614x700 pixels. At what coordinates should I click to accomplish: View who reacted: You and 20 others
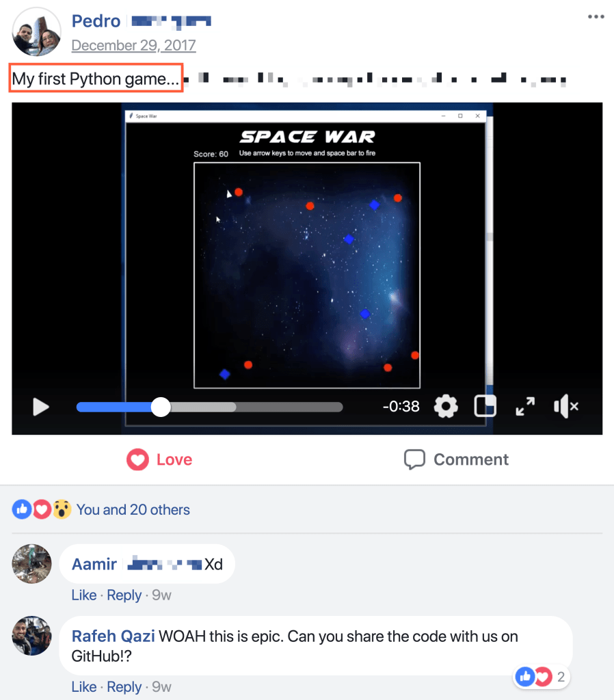(x=133, y=510)
